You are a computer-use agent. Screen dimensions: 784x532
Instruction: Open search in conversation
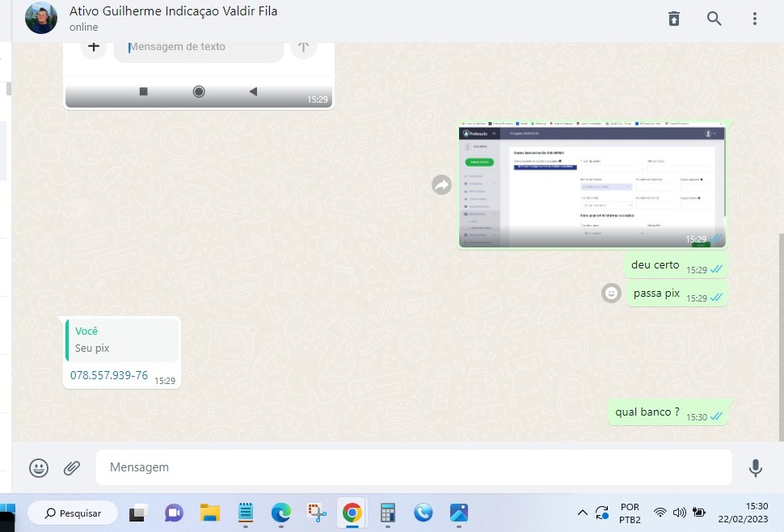tap(714, 19)
